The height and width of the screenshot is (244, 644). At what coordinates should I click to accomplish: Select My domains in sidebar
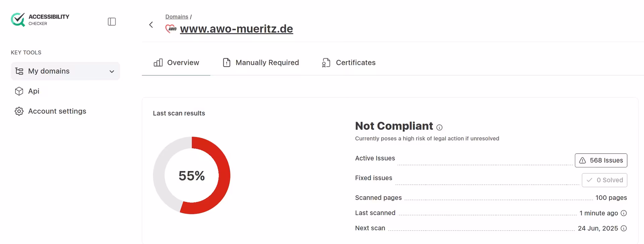click(x=49, y=71)
